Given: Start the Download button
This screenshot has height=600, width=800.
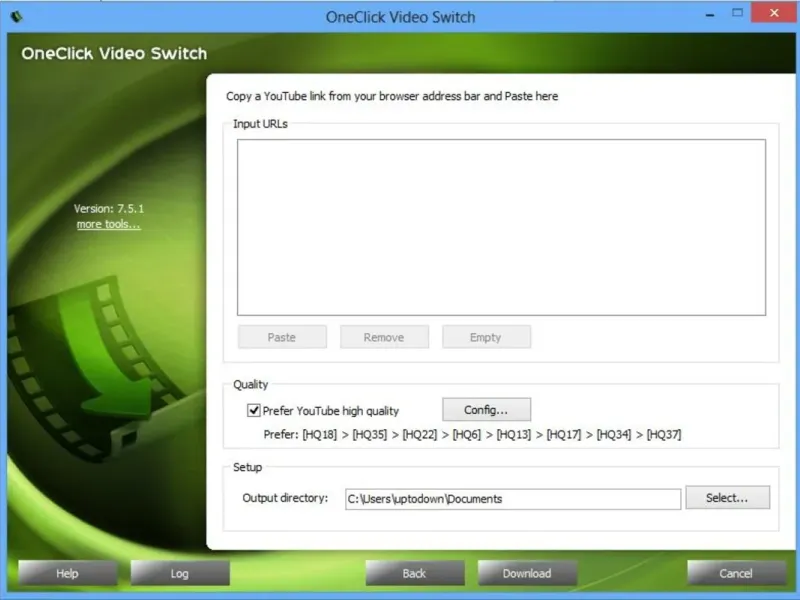Looking at the screenshot, I should click(527, 573).
